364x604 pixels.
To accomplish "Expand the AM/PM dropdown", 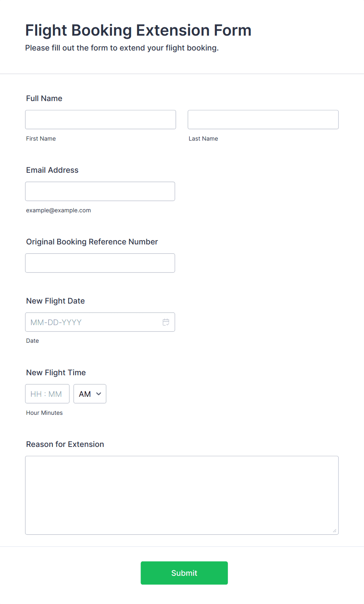I will (90, 394).
